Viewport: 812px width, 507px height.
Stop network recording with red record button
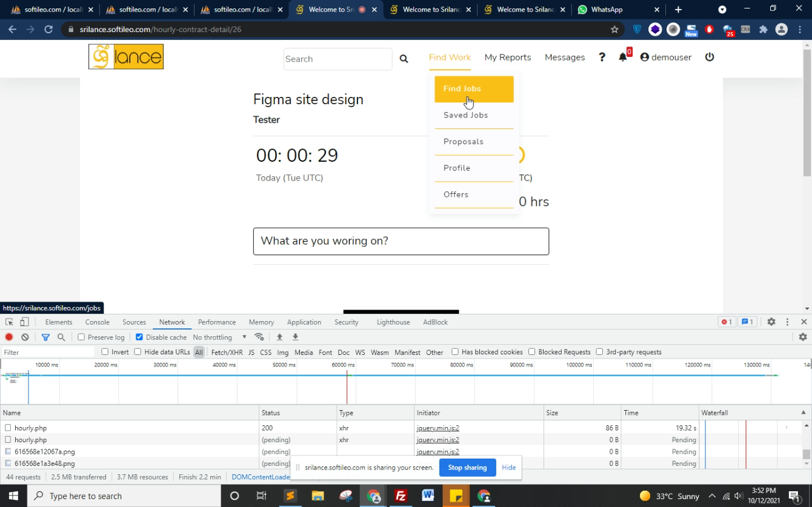point(9,337)
